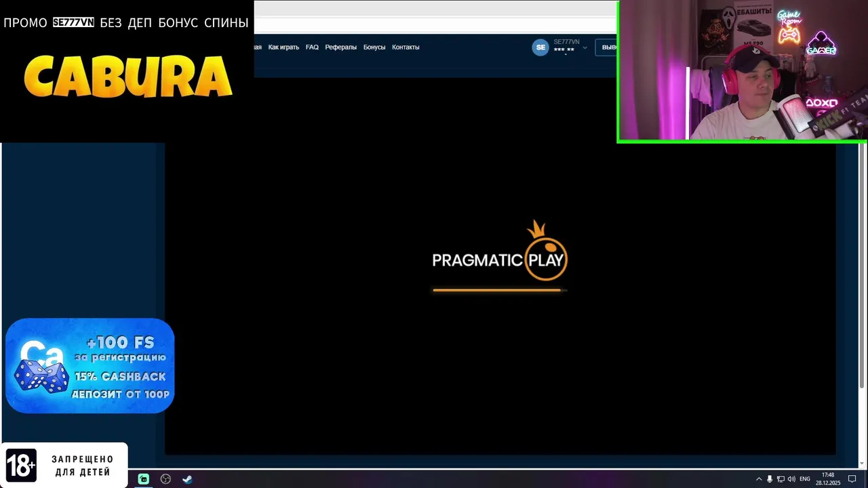Open the 'Бонусы' menu item
The image size is (868, 488).
[x=374, y=47]
